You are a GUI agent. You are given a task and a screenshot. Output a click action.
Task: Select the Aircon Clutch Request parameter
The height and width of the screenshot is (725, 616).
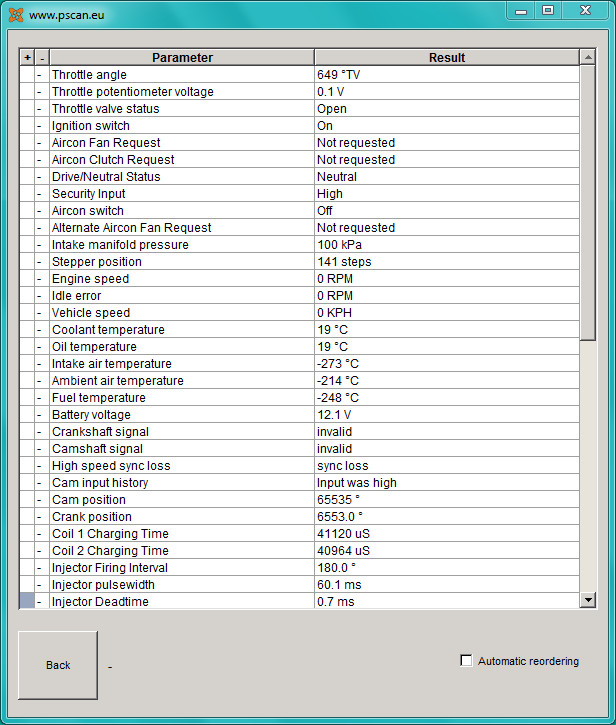click(182, 160)
